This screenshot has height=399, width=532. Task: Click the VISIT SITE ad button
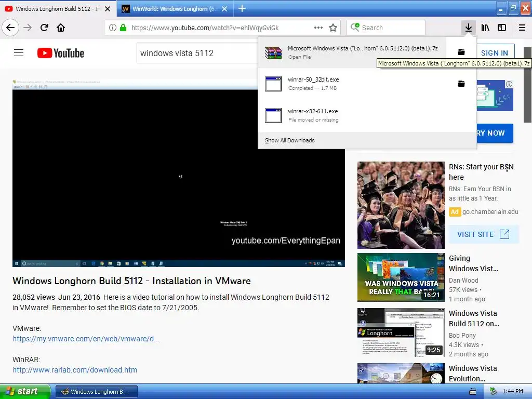tap(484, 234)
